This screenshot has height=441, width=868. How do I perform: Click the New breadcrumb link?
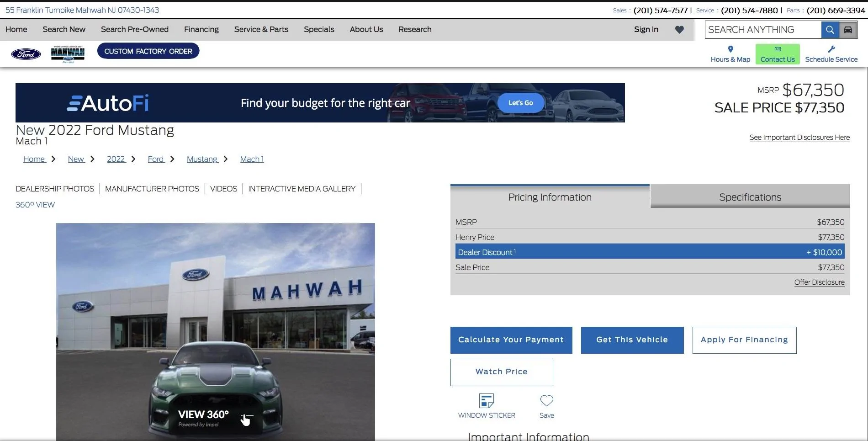point(76,159)
